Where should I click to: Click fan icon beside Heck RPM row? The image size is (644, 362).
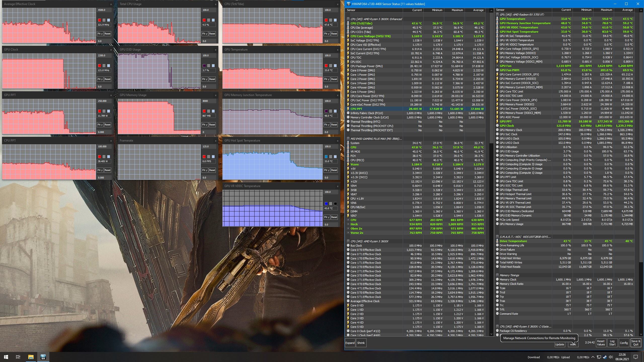tap(348, 224)
